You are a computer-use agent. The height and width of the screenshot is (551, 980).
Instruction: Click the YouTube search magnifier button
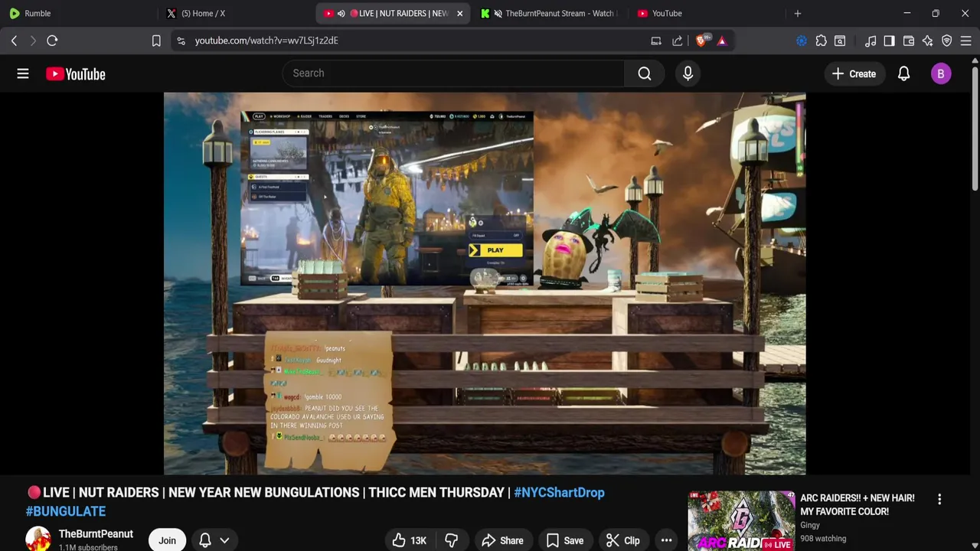645,73
